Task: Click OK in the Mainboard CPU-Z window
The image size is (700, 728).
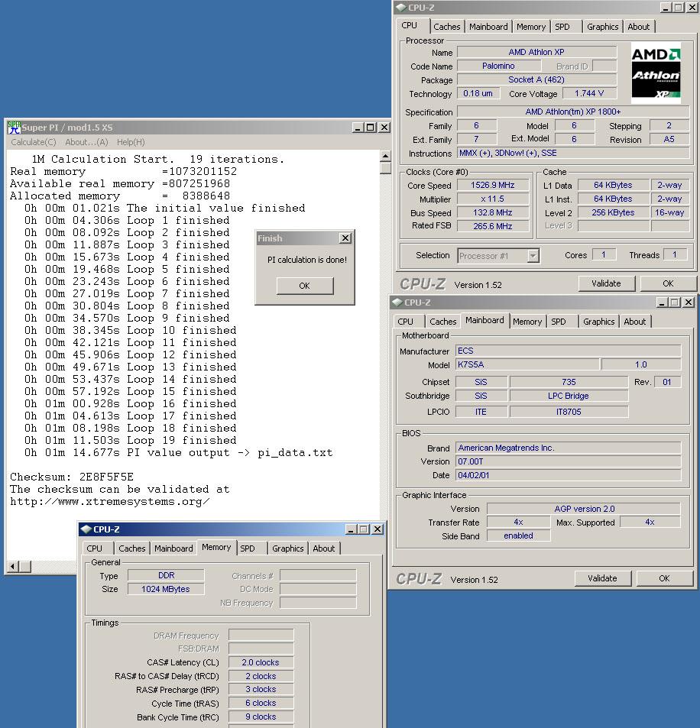Action: [664, 578]
